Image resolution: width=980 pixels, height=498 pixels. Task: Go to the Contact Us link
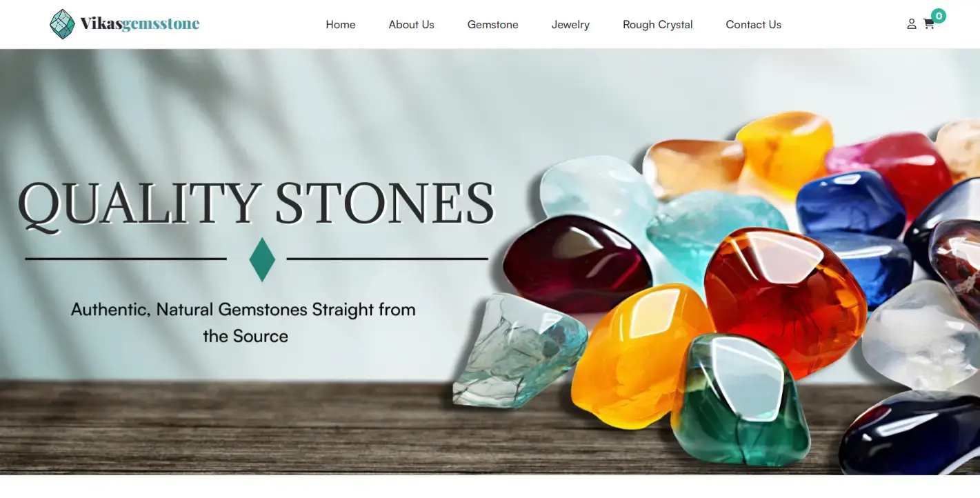coord(753,25)
